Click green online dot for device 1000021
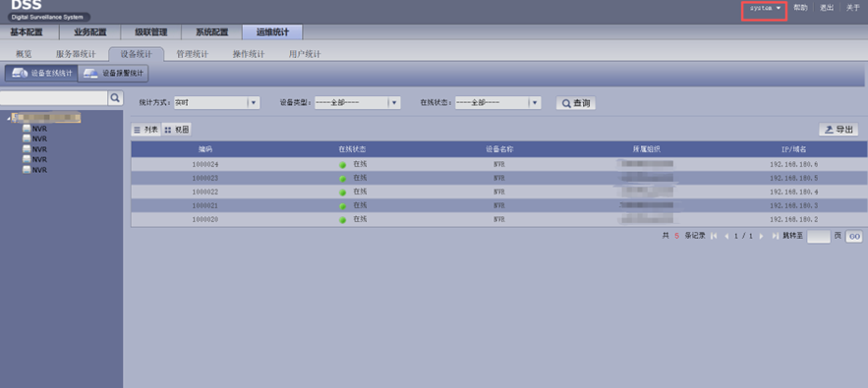Screen dimensions: 868x388 [343, 206]
